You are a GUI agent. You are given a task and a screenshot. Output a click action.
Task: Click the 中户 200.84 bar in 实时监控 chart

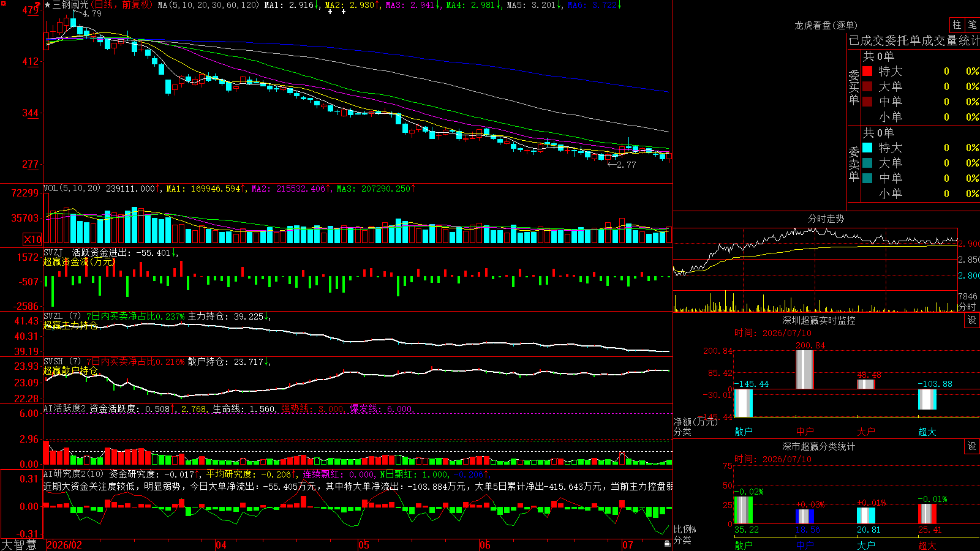805,370
